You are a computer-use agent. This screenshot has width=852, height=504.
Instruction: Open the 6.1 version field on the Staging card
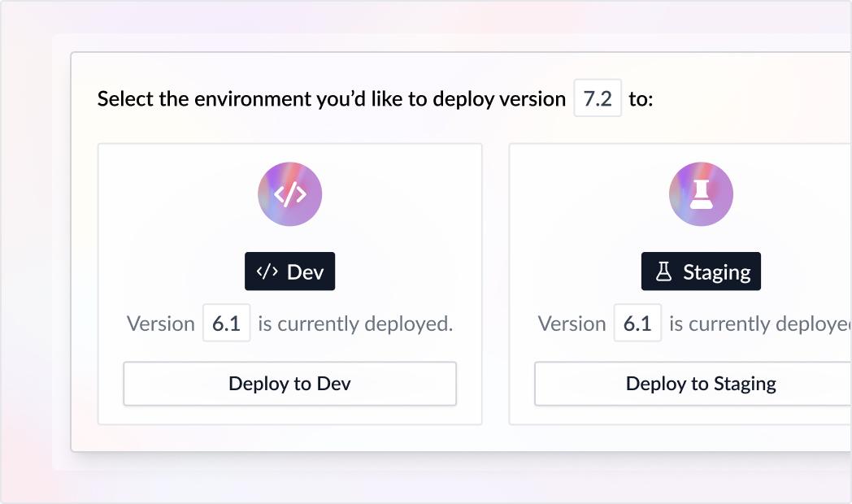[x=637, y=323]
